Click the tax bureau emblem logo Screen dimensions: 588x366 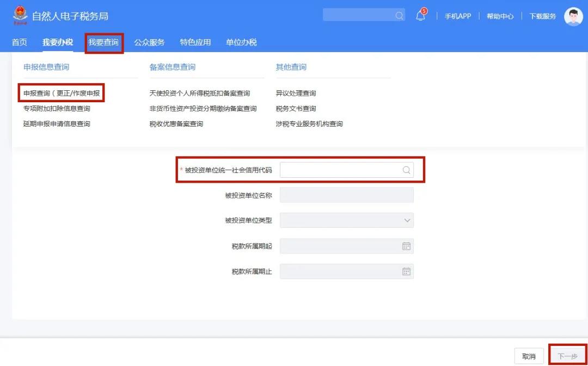[21, 16]
